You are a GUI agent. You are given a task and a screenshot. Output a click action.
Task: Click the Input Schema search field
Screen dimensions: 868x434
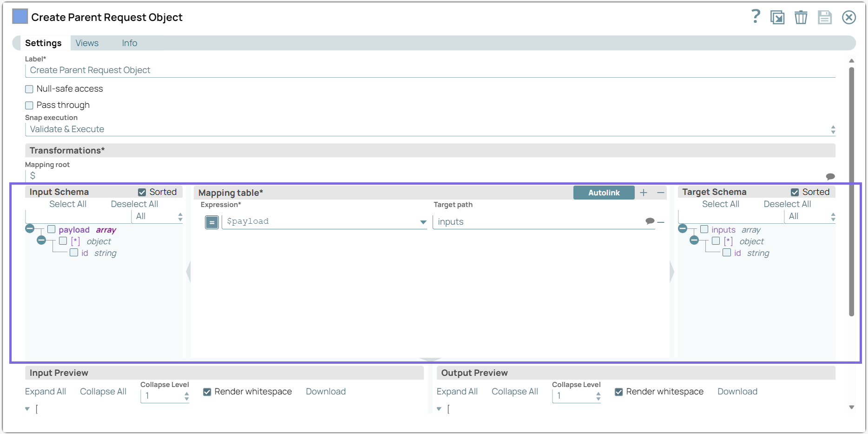pos(78,216)
